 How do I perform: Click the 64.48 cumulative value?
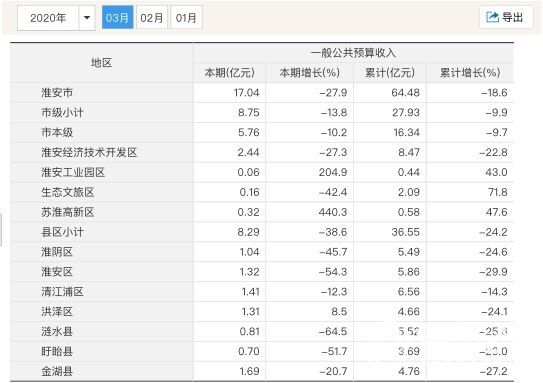406,93
